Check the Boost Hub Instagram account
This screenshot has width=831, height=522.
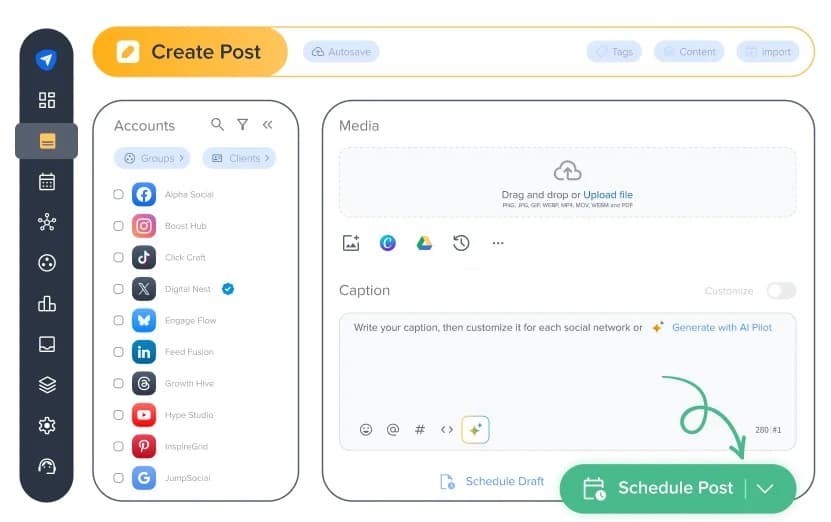pos(118,226)
